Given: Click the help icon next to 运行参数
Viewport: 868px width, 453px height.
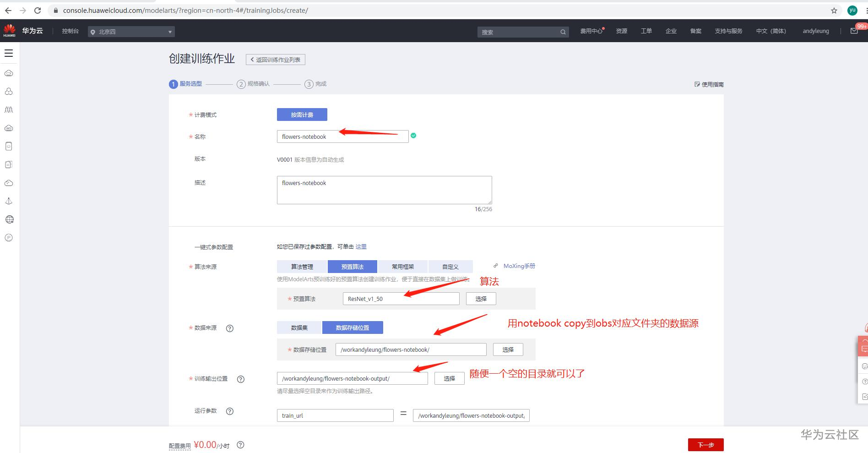Looking at the screenshot, I should click(x=230, y=411).
